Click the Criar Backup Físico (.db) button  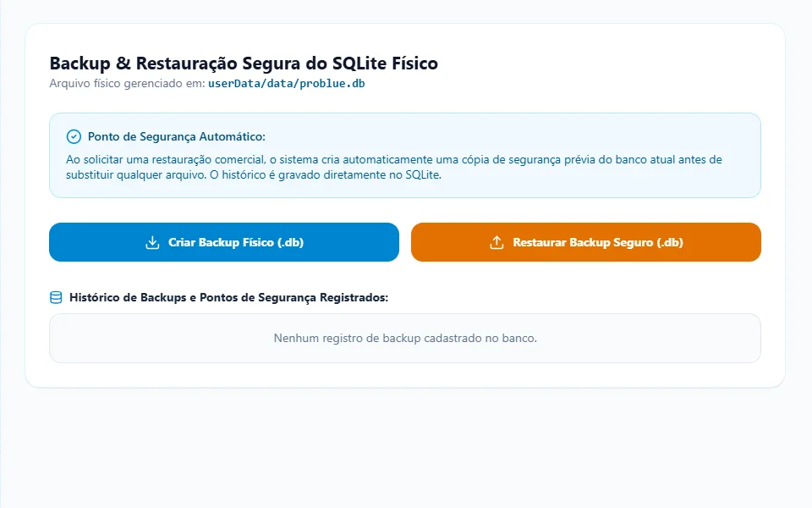223,242
